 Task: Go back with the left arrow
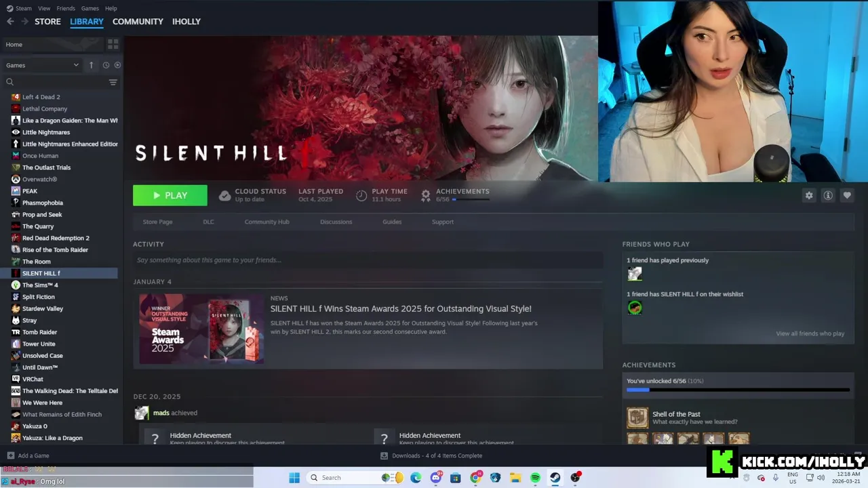coord(10,22)
